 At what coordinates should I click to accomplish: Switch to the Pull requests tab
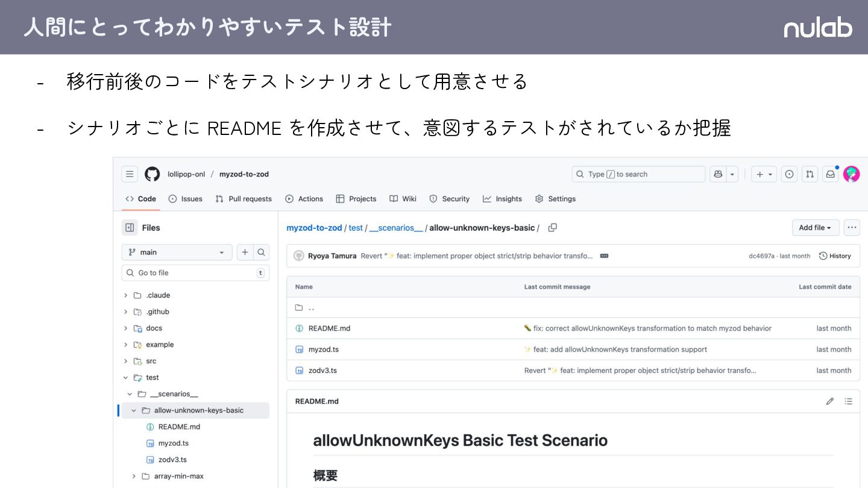(x=244, y=199)
